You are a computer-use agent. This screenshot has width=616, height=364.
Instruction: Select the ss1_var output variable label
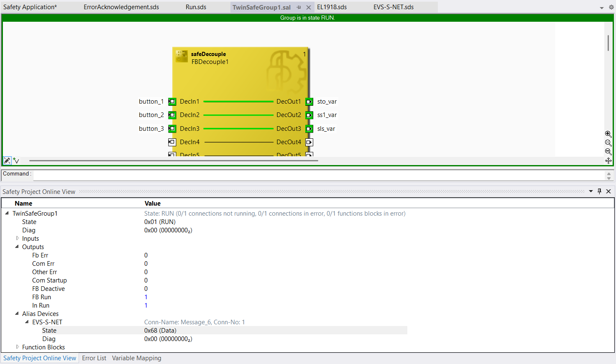point(327,115)
